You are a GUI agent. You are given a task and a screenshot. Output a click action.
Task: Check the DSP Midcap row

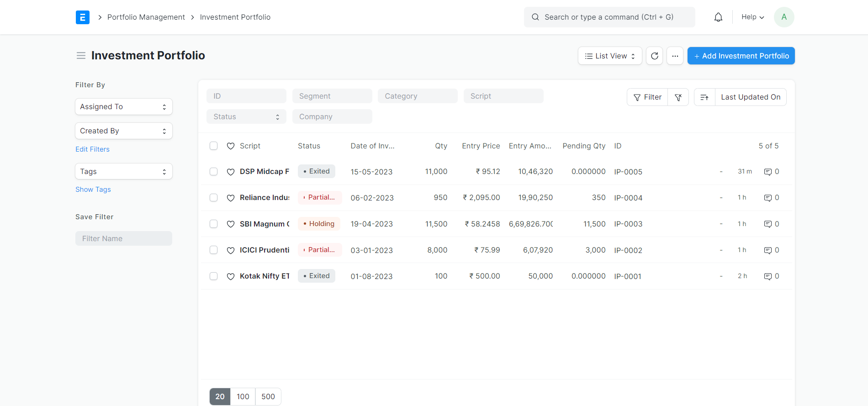213,172
